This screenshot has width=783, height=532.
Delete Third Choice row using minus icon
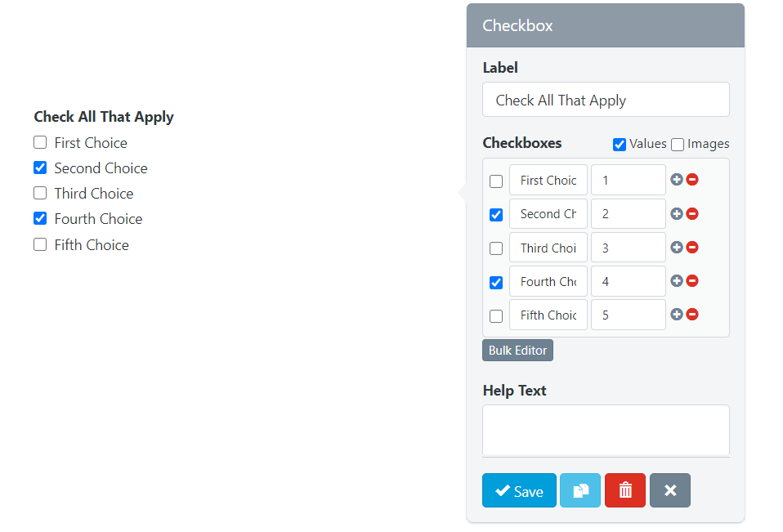tap(692, 247)
